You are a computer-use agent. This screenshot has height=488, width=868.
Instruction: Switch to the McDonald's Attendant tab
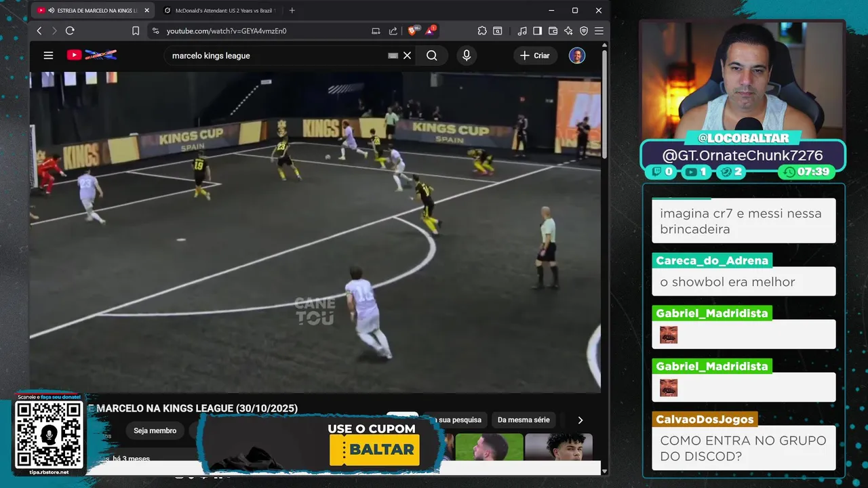[220, 10]
